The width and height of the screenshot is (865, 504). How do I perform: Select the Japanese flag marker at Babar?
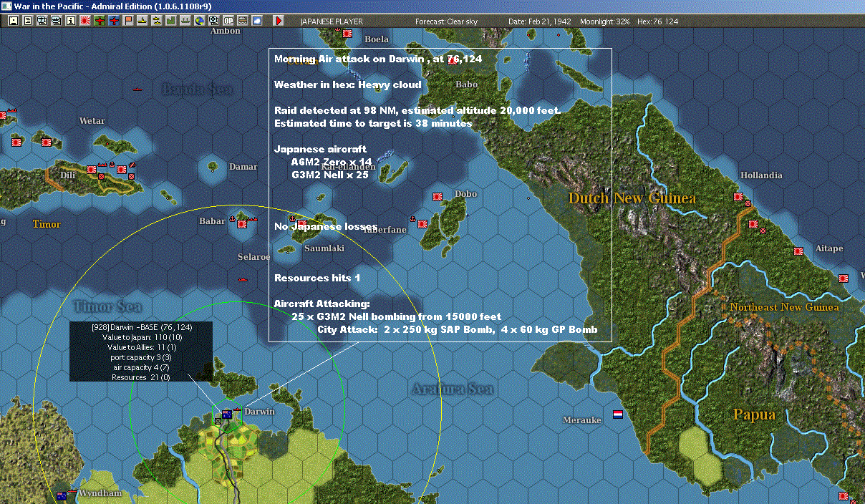[243, 224]
